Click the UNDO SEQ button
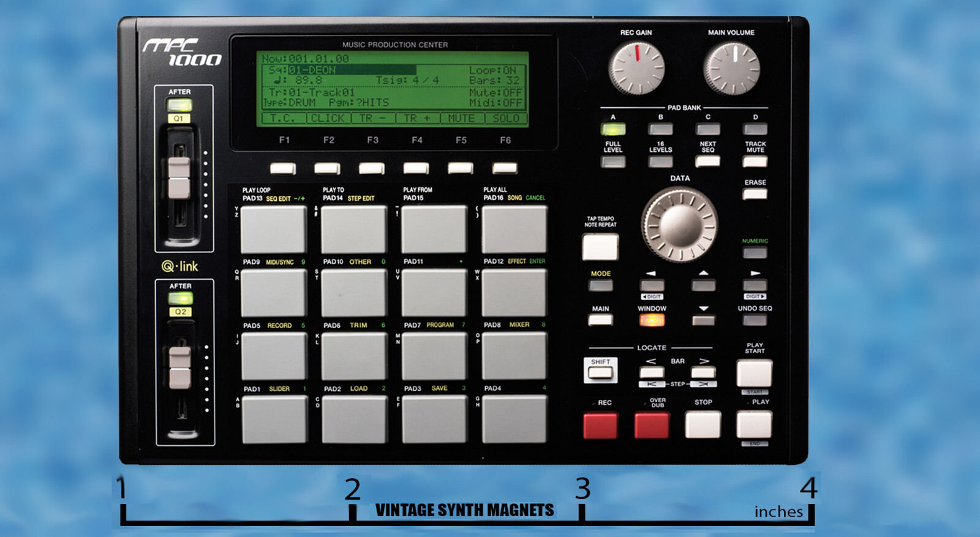Image resolution: width=980 pixels, height=537 pixels. [x=755, y=320]
